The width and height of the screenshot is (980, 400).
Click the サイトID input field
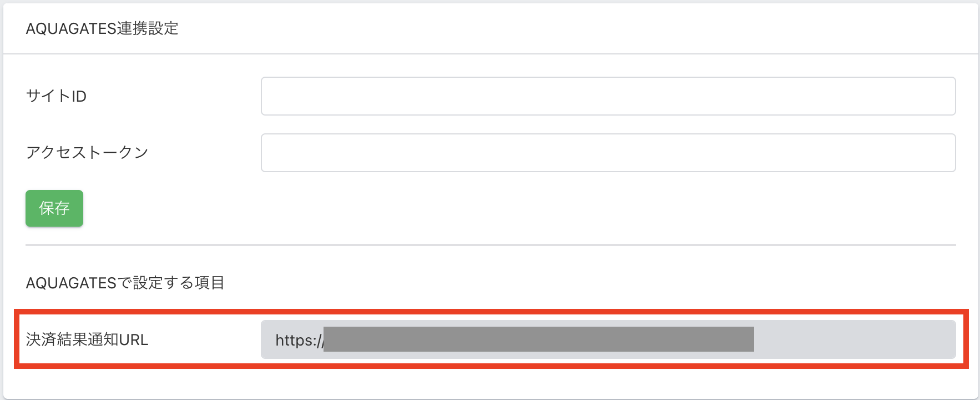[x=608, y=96]
